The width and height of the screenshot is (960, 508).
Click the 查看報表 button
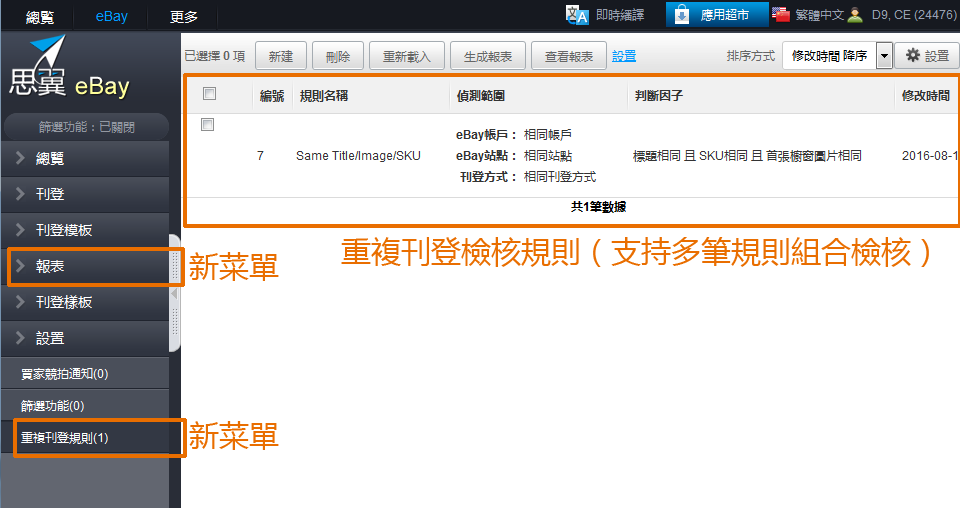pyautogui.click(x=569, y=56)
